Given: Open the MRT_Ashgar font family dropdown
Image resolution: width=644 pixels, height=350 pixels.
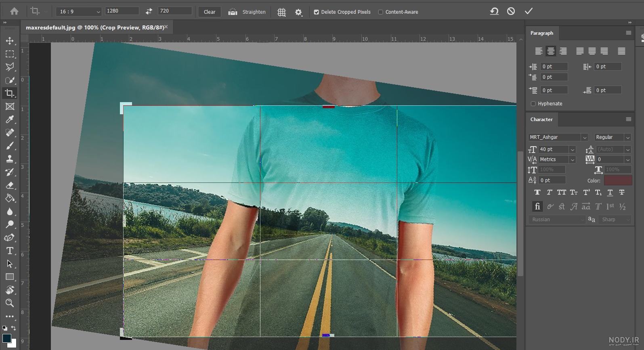Looking at the screenshot, I should tap(558, 137).
